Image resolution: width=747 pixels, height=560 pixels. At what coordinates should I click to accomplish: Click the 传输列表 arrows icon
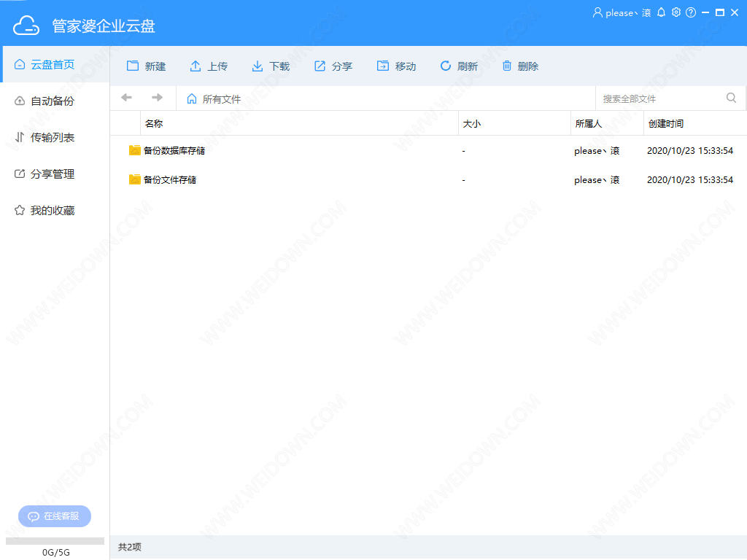click(x=20, y=138)
